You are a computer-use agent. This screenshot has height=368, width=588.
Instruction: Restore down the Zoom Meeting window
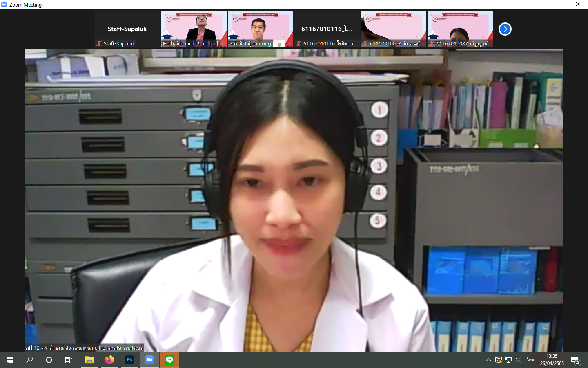559,4
